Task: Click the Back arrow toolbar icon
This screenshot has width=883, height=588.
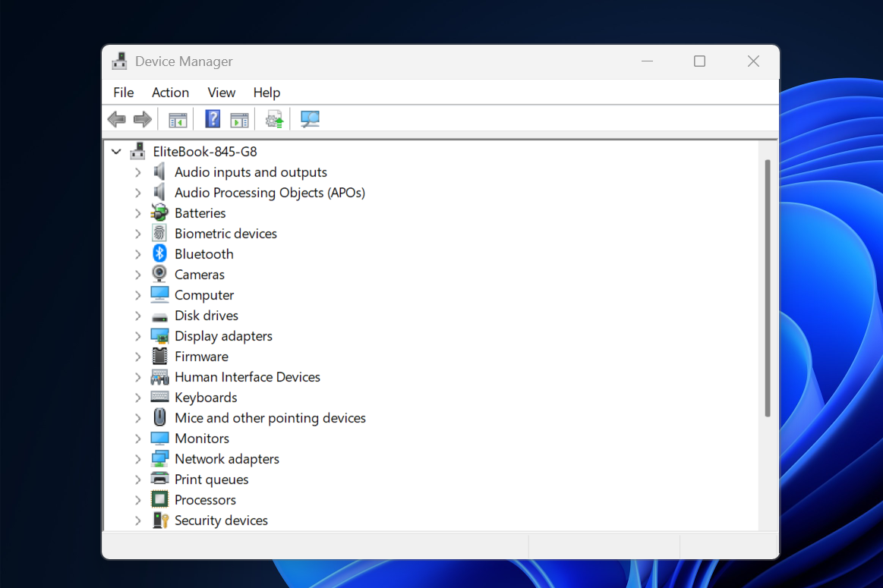Action: (117, 119)
